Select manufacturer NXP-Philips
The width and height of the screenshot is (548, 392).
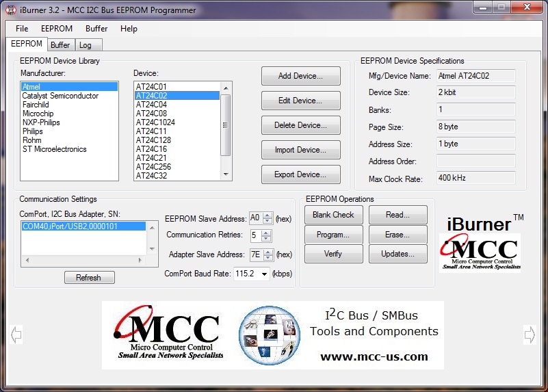tap(69, 122)
